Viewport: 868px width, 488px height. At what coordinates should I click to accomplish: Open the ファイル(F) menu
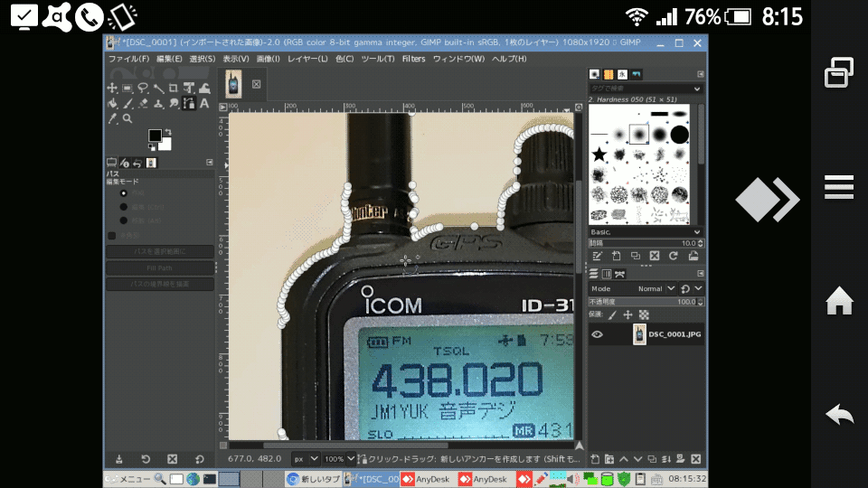click(x=127, y=59)
